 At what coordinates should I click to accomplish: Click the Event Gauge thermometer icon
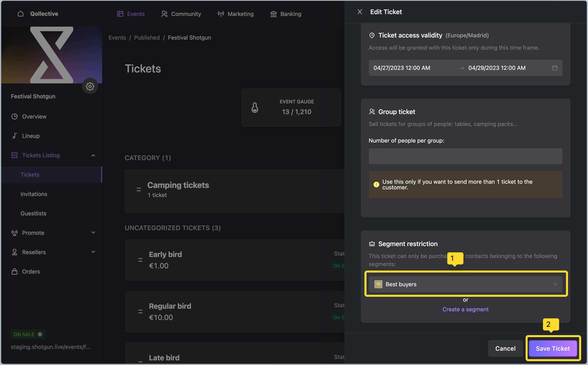[255, 107]
